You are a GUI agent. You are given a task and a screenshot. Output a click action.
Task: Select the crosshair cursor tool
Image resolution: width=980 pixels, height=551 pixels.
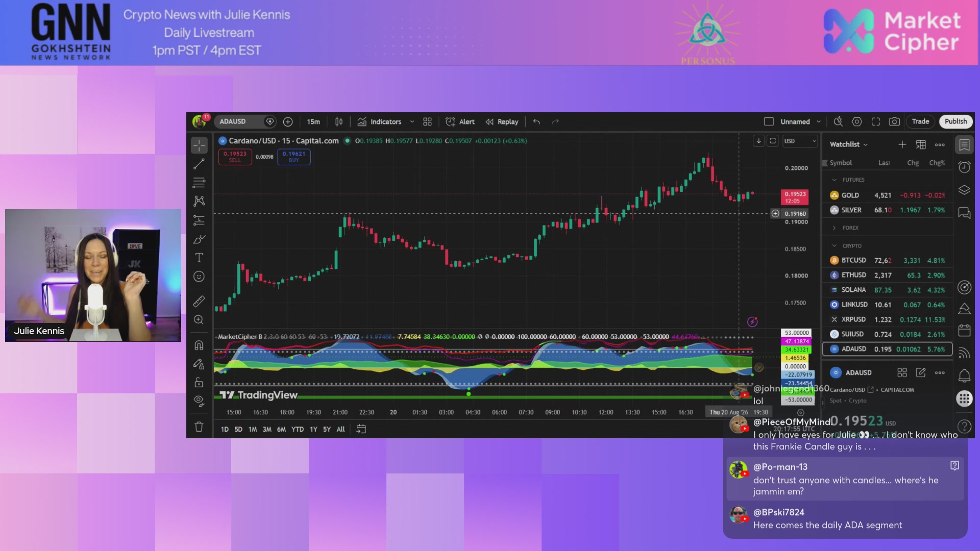click(x=199, y=145)
